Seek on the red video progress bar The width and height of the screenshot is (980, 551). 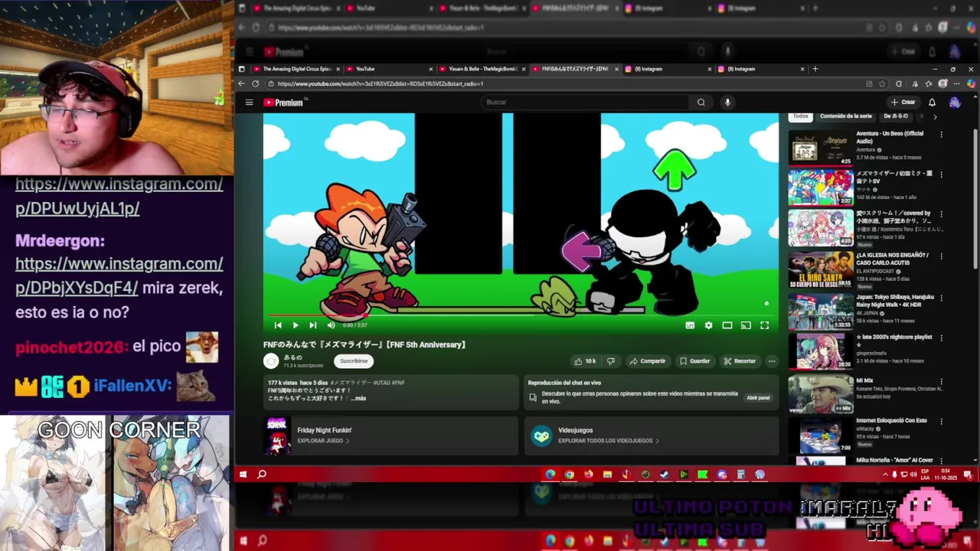(x=521, y=315)
